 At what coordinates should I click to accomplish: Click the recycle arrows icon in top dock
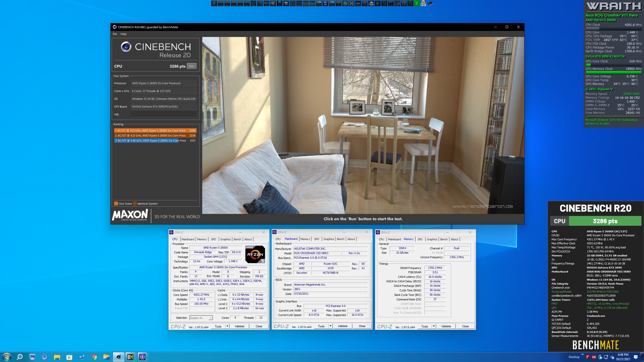358,4
